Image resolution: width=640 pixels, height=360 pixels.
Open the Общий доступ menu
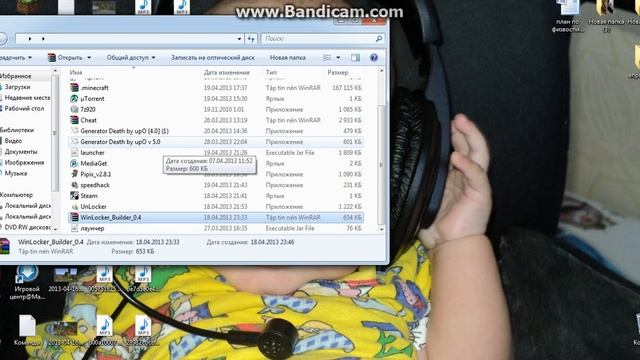pyautogui.click(x=131, y=58)
